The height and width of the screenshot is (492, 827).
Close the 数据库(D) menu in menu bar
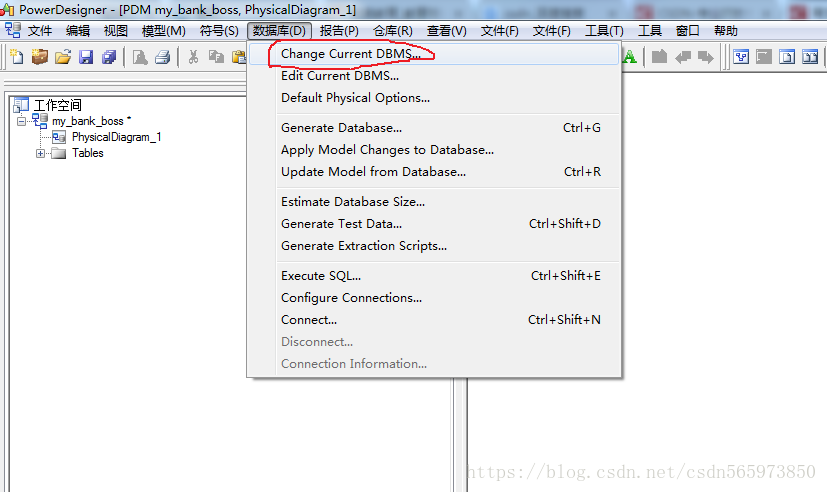point(279,31)
